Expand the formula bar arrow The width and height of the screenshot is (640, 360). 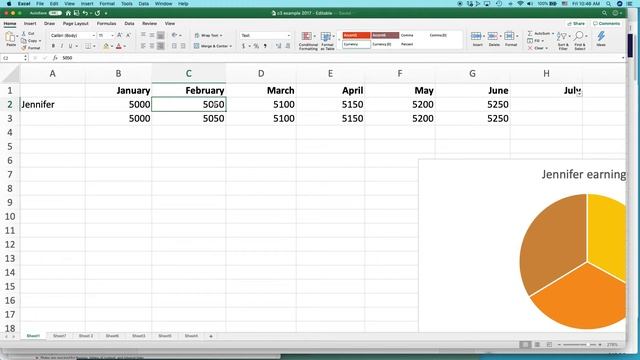(622, 58)
